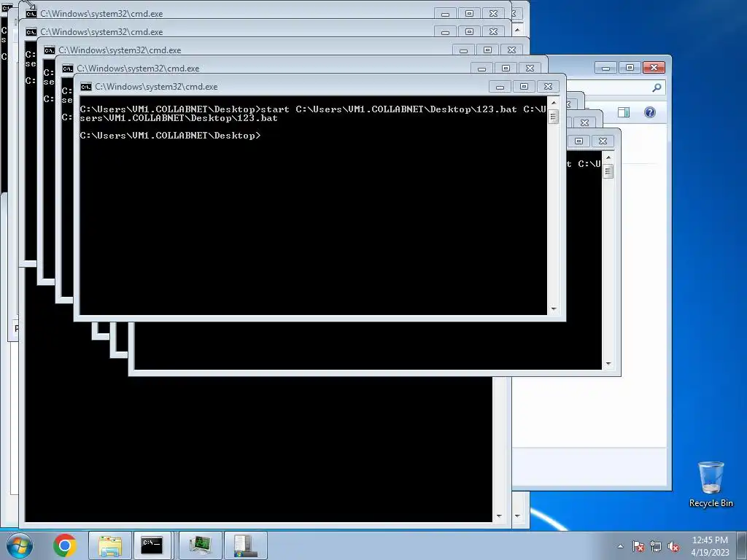The height and width of the screenshot is (560, 747).
Task: Toggle the preview pane icon in Explorer
Action: pyautogui.click(x=623, y=112)
